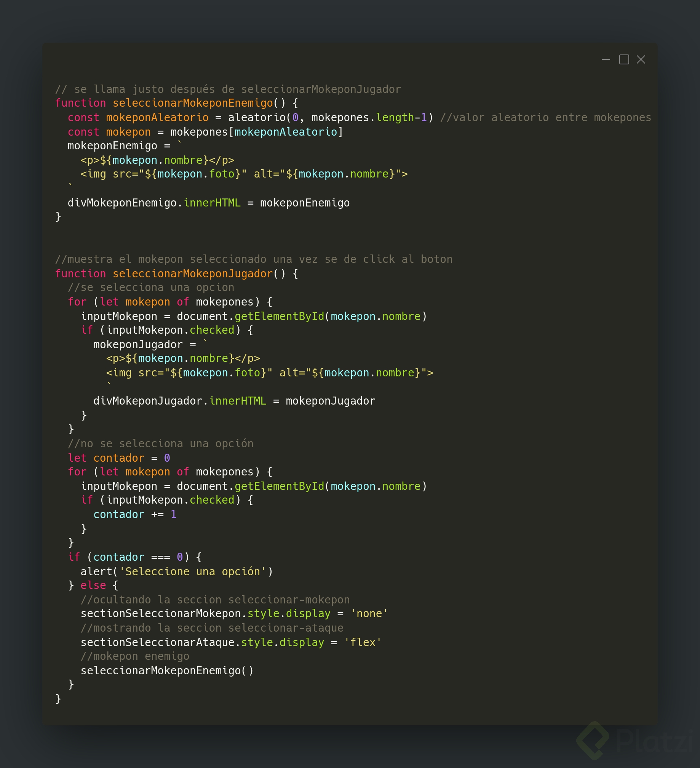Click the aleatorio( function call
This screenshot has height=768, width=700.
pos(259,117)
